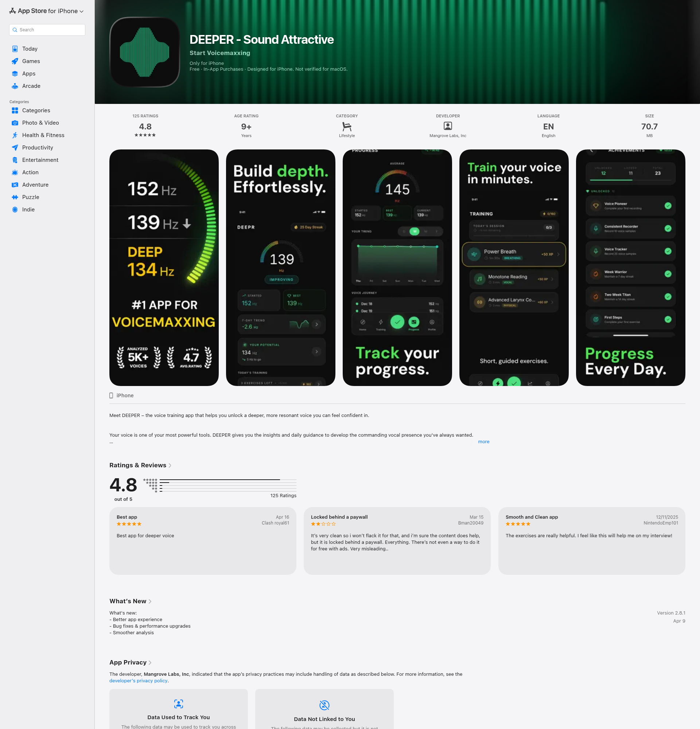This screenshot has width=700, height=729.
Task: Click the iPhone device label under screenshots
Action: point(125,395)
